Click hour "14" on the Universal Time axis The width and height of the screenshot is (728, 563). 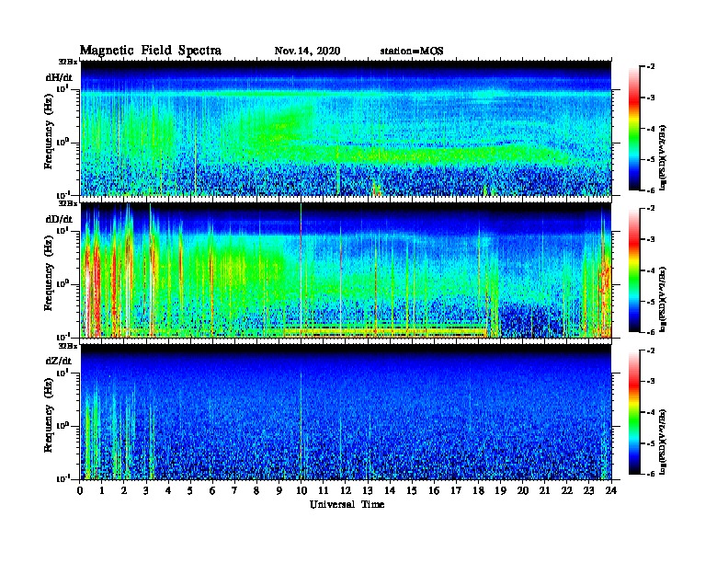coord(390,490)
